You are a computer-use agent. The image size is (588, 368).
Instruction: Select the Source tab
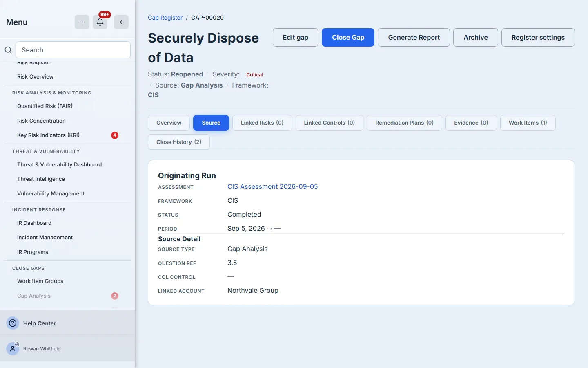211,123
